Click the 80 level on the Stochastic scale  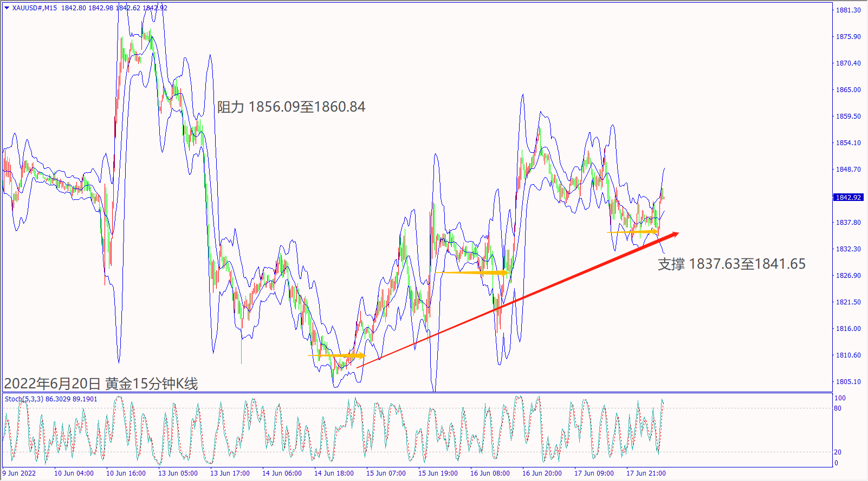click(x=838, y=408)
